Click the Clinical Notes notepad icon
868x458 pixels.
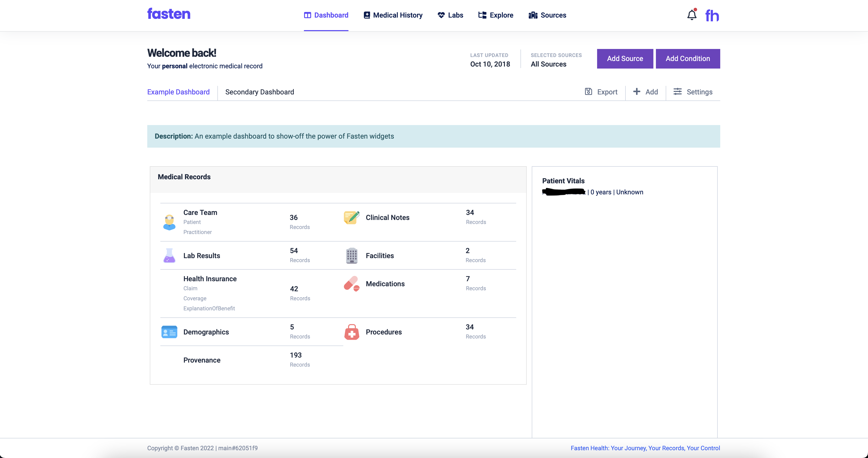[351, 217]
